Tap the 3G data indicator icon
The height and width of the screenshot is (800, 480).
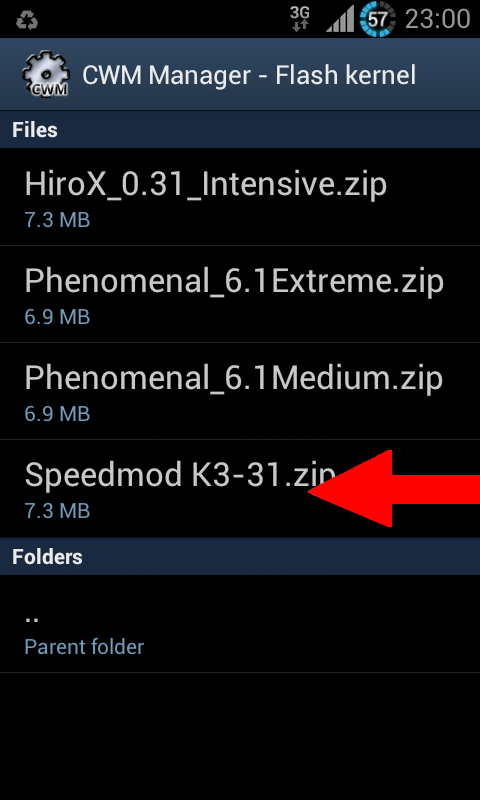click(299, 19)
